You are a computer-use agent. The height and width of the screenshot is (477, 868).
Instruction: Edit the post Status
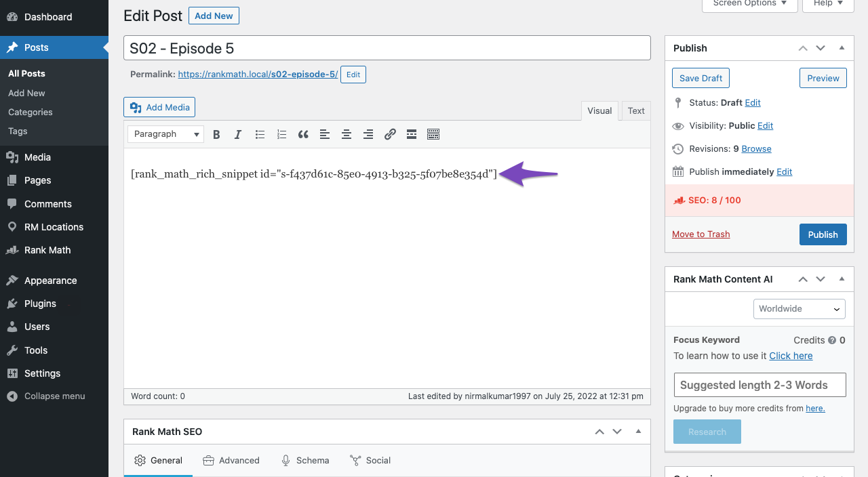753,103
